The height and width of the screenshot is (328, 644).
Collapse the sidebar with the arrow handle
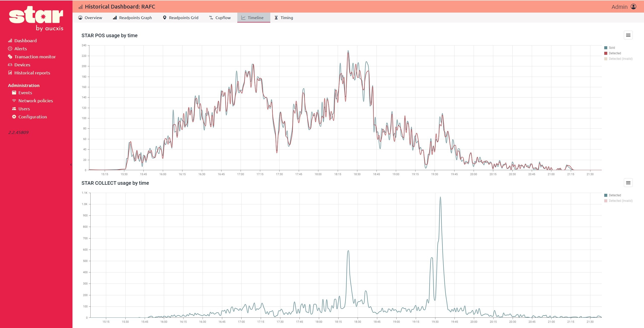71,165
